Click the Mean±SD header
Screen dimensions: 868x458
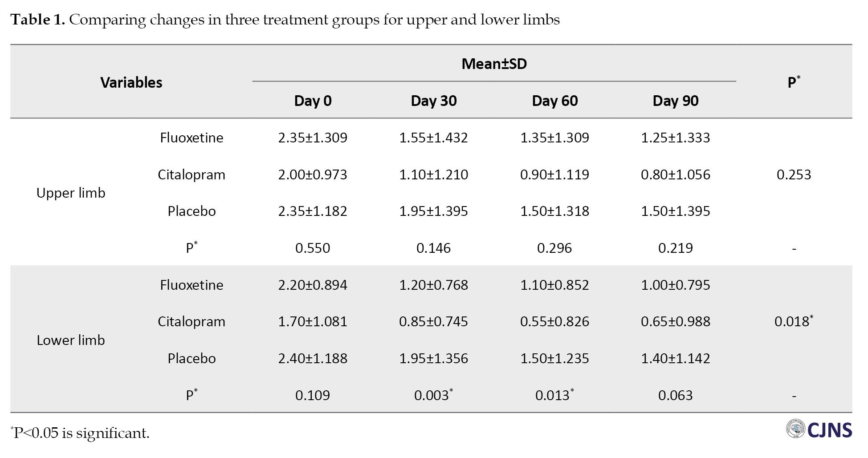pyautogui.click(x=494, y=64)
